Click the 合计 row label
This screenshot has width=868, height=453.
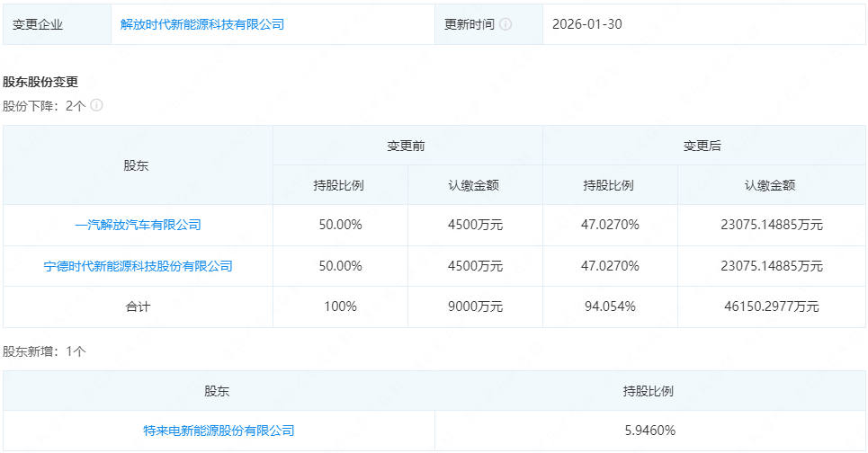coord(138,307)
